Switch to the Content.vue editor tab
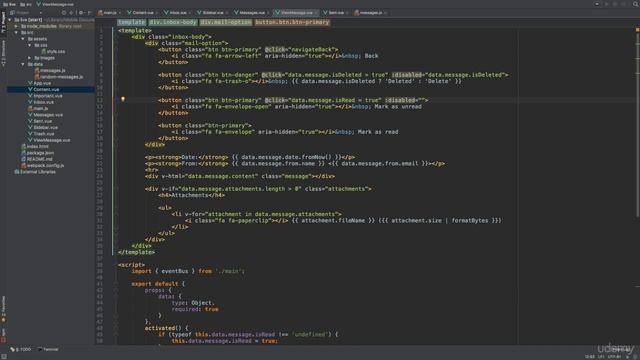 [x=142, y=13]
